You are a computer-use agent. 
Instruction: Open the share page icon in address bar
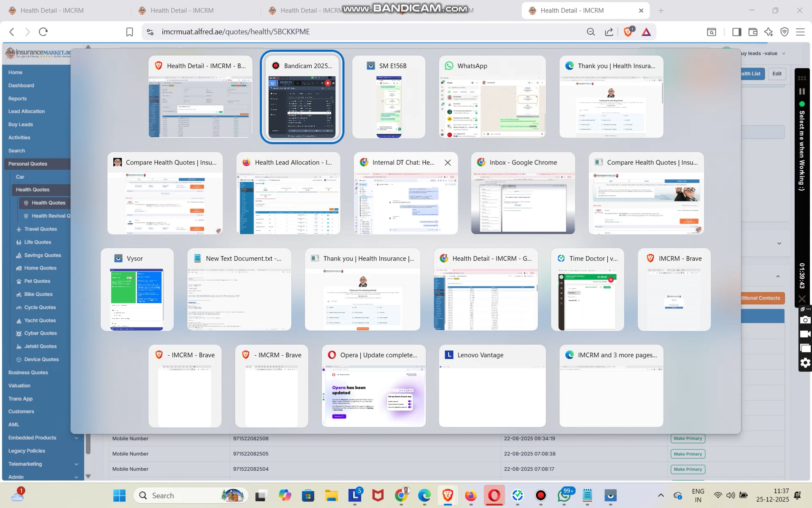609,32
